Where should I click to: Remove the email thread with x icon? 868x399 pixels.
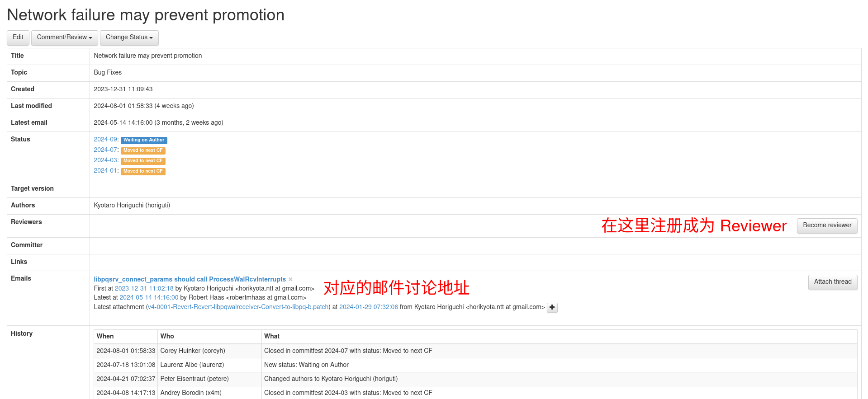pyautogui.click(x=290, y=280)
